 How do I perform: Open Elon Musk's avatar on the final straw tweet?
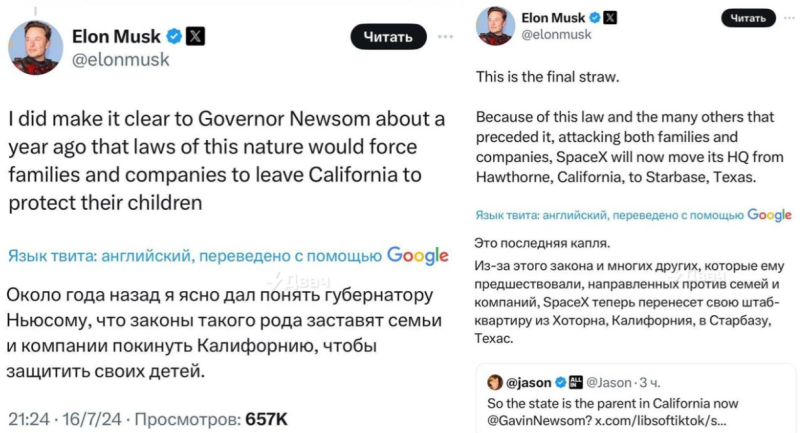[x=495, y=25]
